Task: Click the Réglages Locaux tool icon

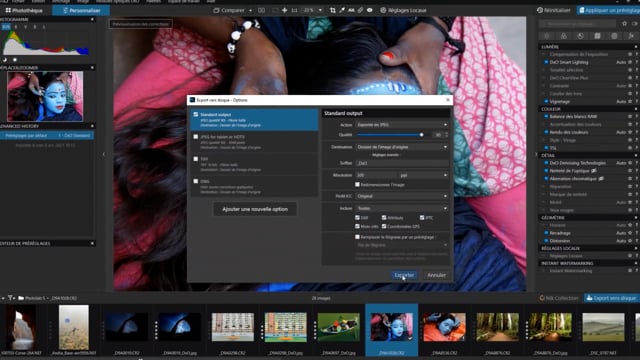Action: (383, 10)
